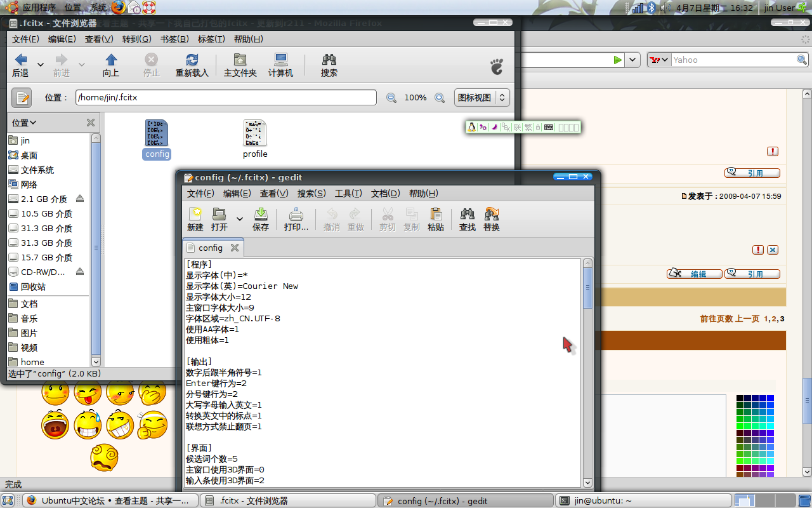Screen dimensions: 812x508
Task: Go to 主文件夹 home folder icon
Action: coord(240,60)
